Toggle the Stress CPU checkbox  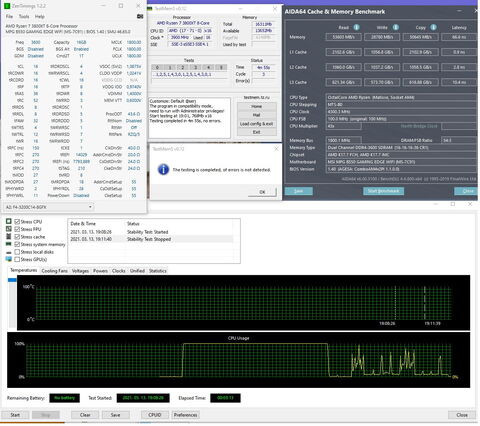[17, 222]
